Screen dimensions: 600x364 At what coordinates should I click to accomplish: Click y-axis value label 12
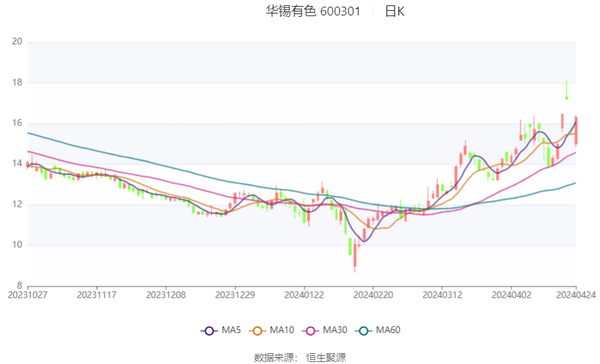pos(17,204)
